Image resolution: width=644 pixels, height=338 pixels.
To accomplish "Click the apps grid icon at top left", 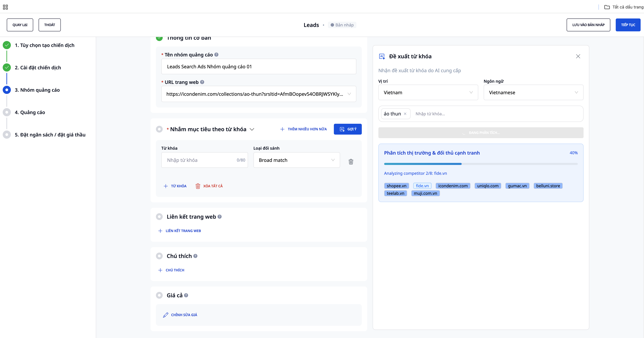I will coord(5,7).
